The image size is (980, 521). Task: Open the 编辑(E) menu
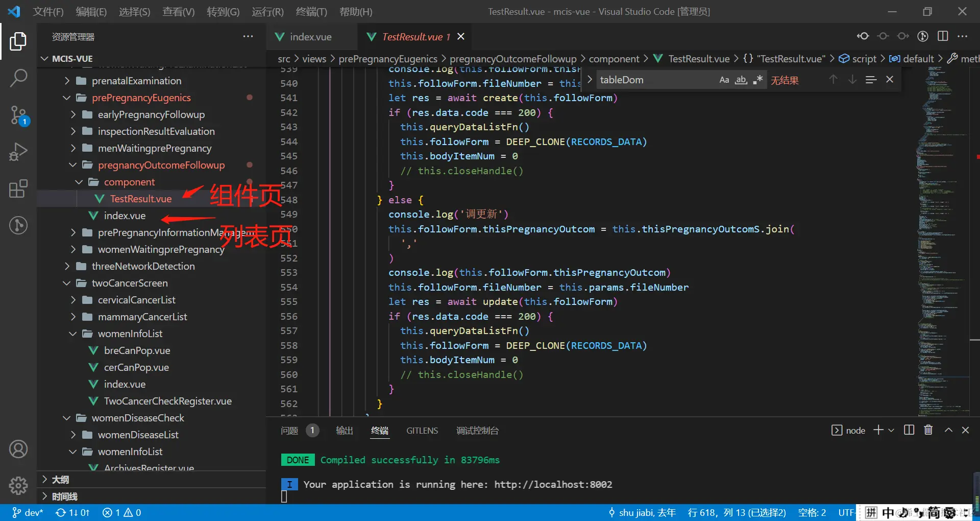(x=91, y=11)
